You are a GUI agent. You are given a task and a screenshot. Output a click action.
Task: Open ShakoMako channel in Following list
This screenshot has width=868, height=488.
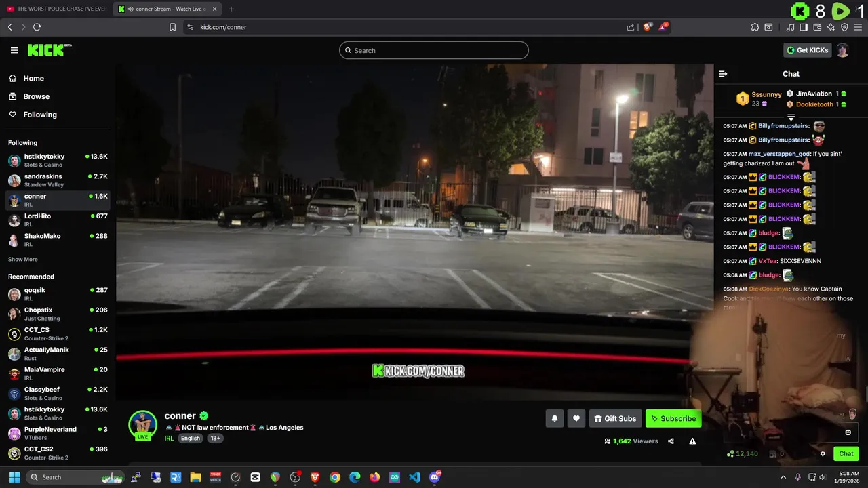click(x=58, y=240)
